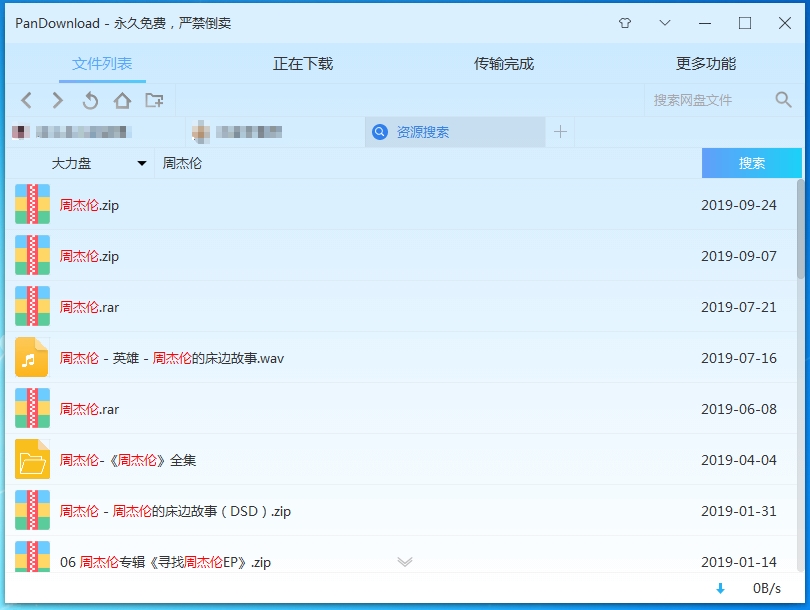Select file name 周杰伦.zip from 2019-09-07

point(89,256)
